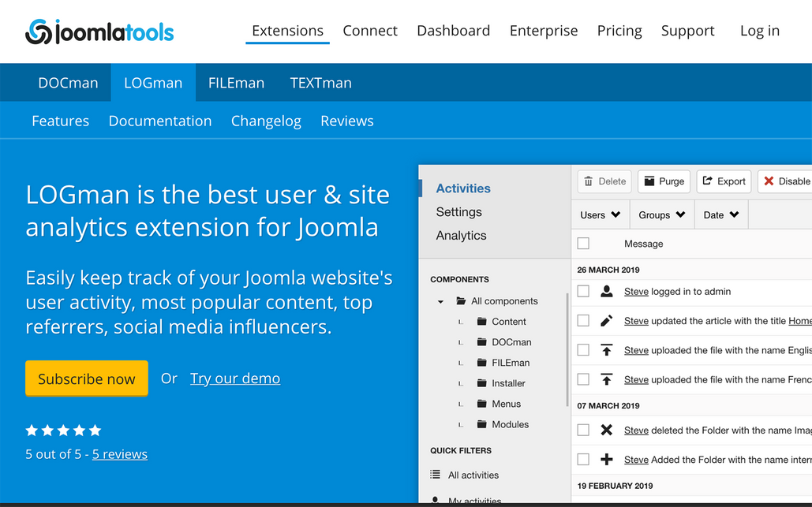The height and width of the screenshot is (507, 812).
Task: Click the open folder icon for All components
Action: click(461, 300)
